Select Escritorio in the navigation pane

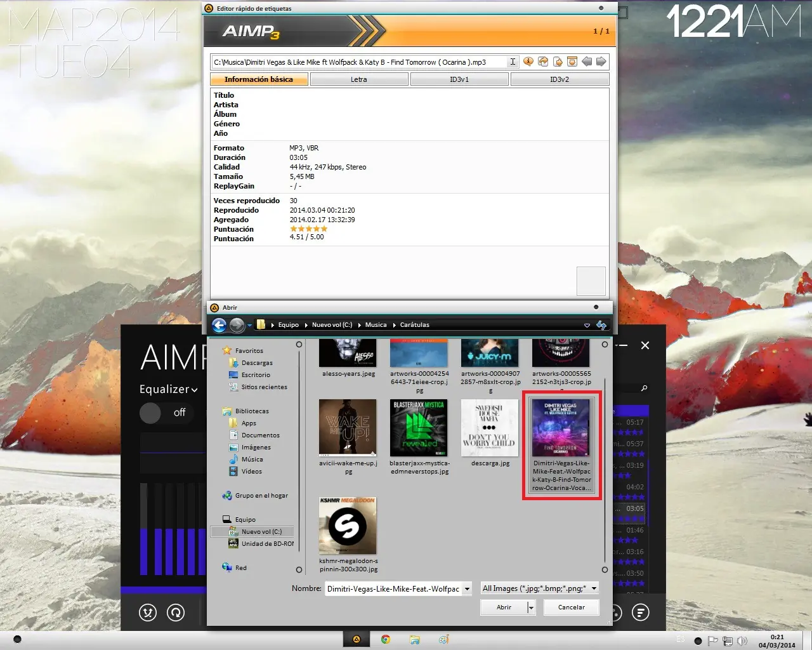[x=249, y=375]
